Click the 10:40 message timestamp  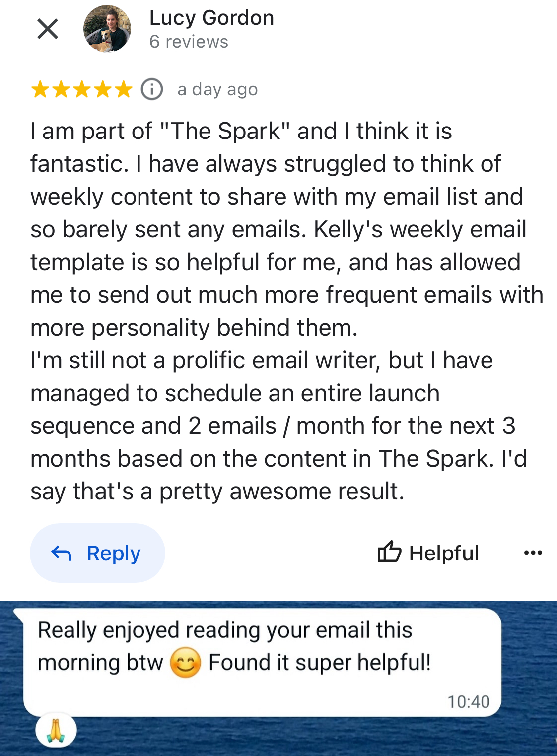[468, 702]
